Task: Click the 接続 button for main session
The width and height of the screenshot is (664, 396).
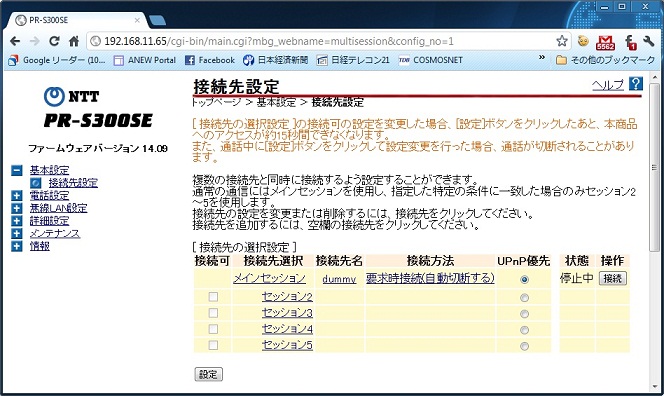Action: [x=612, y=278]
